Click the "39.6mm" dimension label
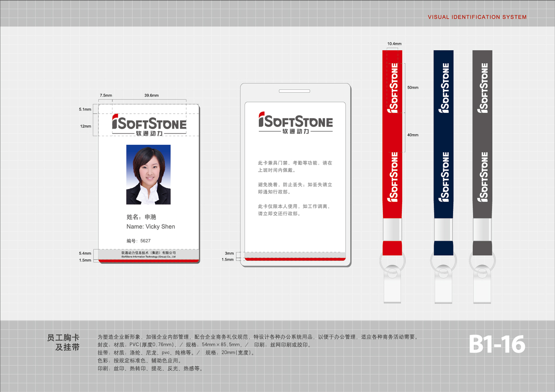The height and width of the screenshot is (392, 555). pos(152,95)
